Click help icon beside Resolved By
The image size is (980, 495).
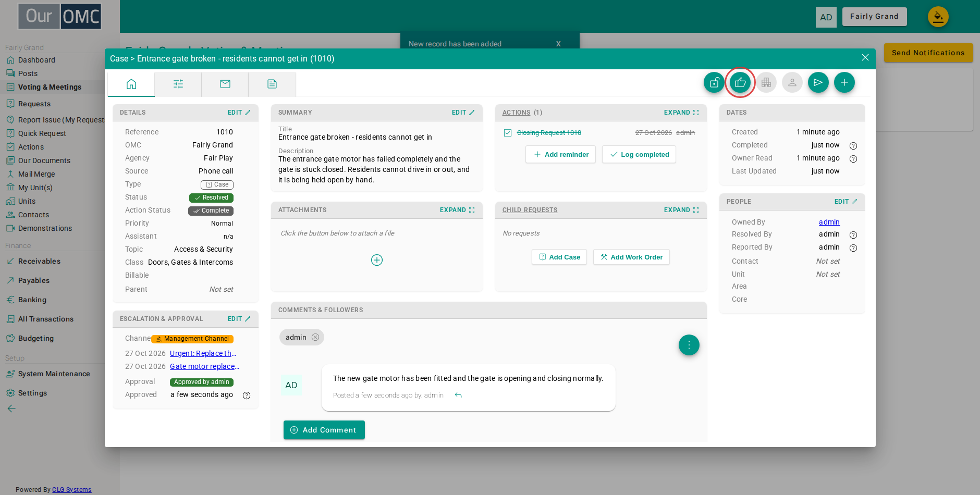853,235
